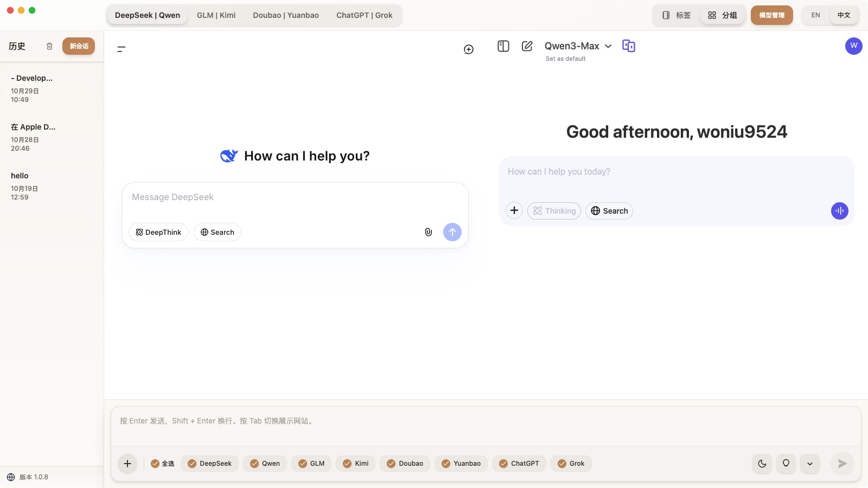The image size is (868, 488).
Task: Click the 新会话 new conversation button
Action: pyautogui.click(x=79, y=46)
